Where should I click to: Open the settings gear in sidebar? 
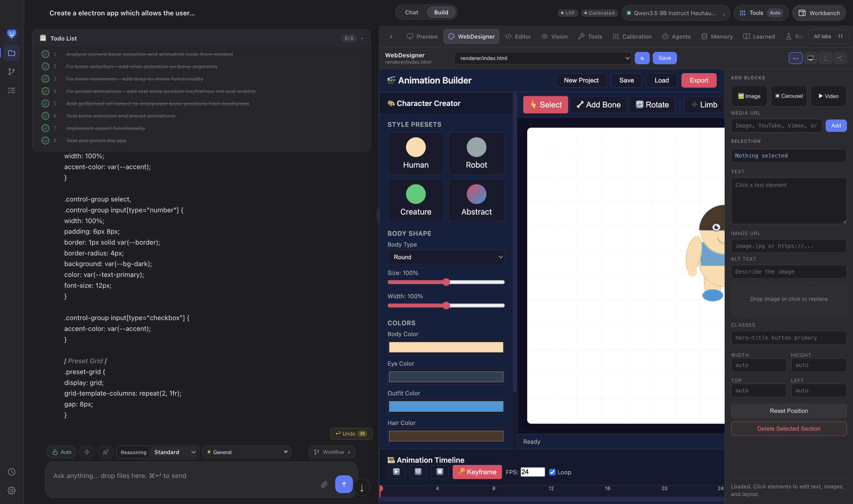pyautogui.click(x=12, y=490)
